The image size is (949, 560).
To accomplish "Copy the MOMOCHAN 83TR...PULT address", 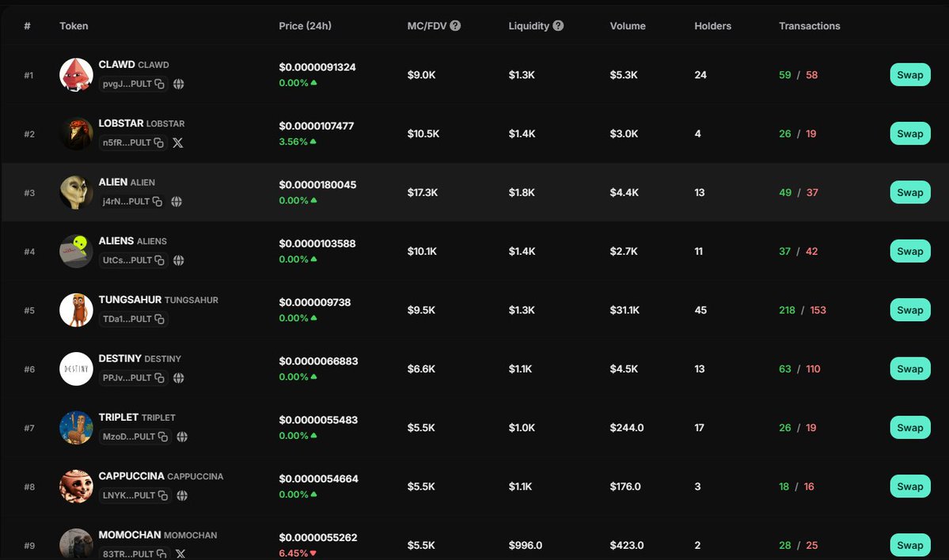I will coord(161,554).
